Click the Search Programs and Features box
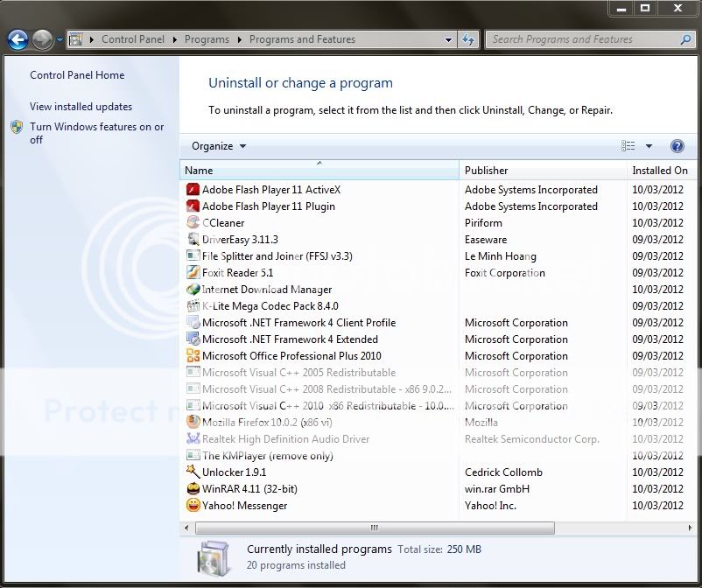The width and height of the screenshot is (702, 588). click(590, 39)
